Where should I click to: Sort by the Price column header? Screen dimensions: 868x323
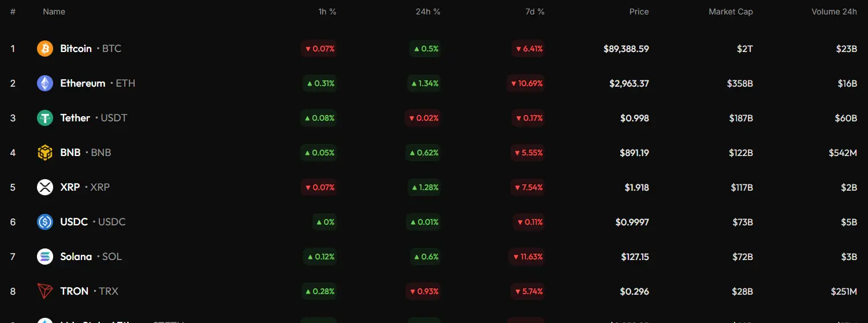click(639, 12)
